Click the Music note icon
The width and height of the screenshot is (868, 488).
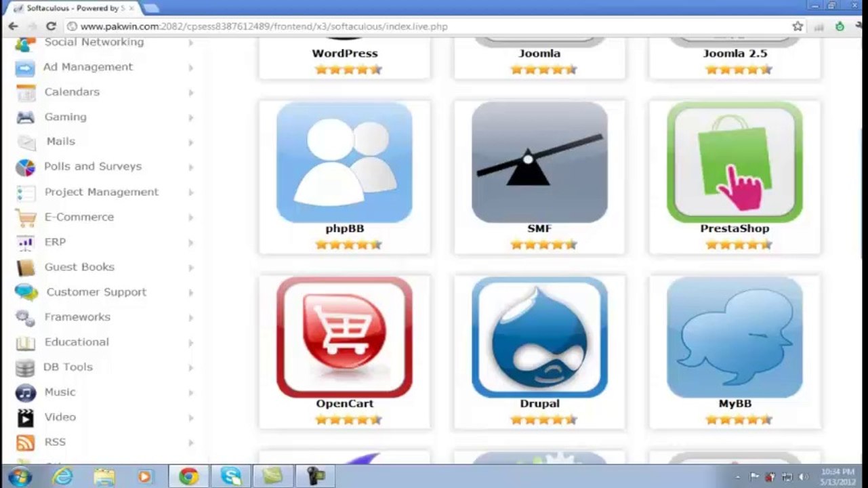[25, 393]
